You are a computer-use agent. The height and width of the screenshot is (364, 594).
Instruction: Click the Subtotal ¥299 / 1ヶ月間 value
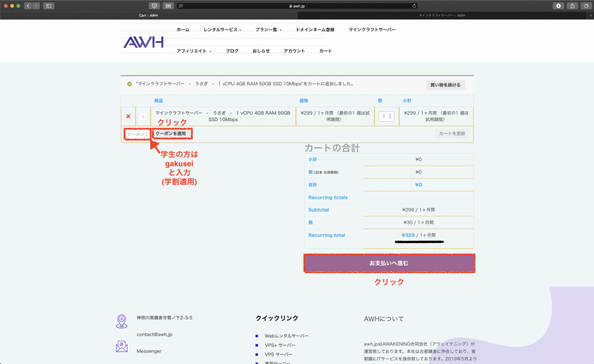tap(419, 210)
